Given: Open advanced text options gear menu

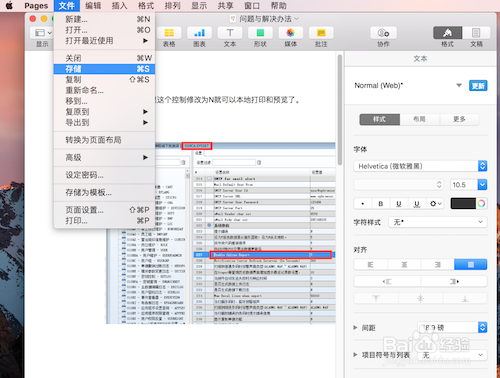Looking at the screenshot, I should click(435, 204).
